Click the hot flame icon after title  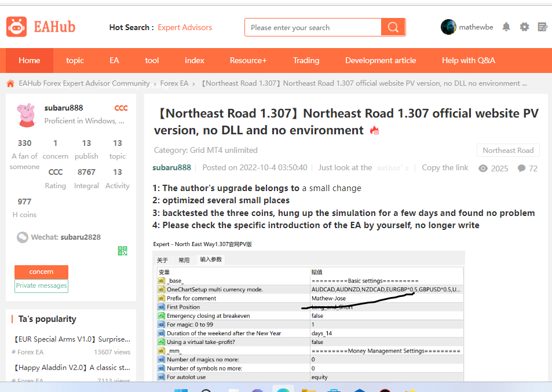[x=374, y=130]
